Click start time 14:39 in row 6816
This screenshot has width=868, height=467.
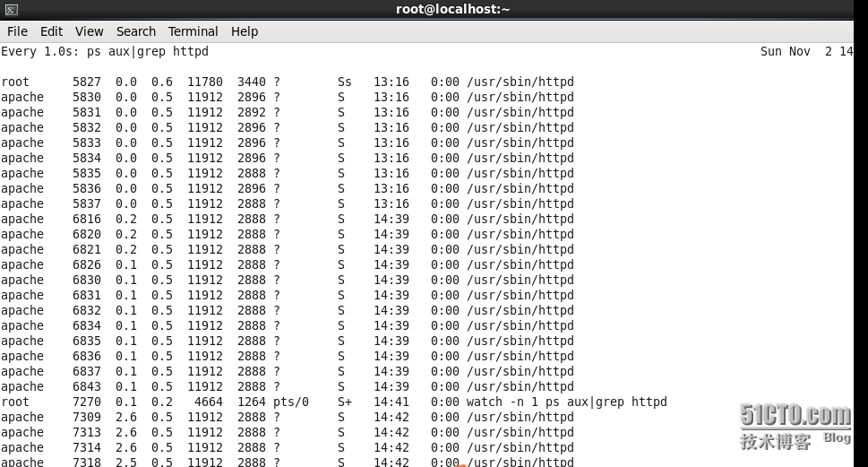391,220
